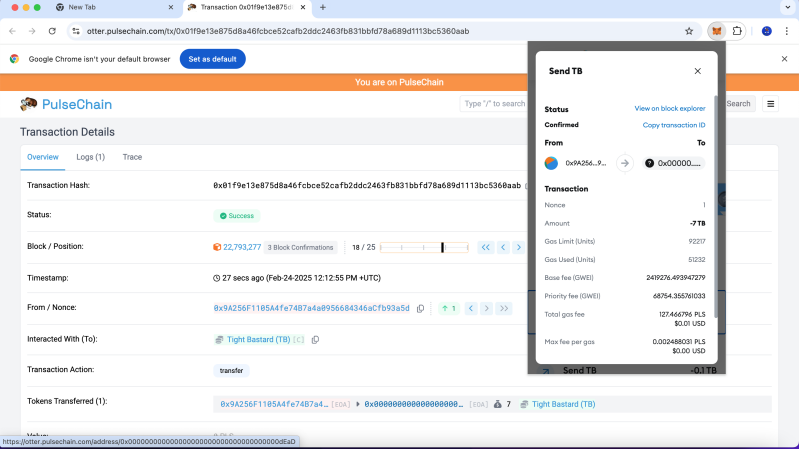Click the 3 Block Confirmations badge
Image resolution: width=799 pixels, height=449 pixels.
(x=300, y=247)
